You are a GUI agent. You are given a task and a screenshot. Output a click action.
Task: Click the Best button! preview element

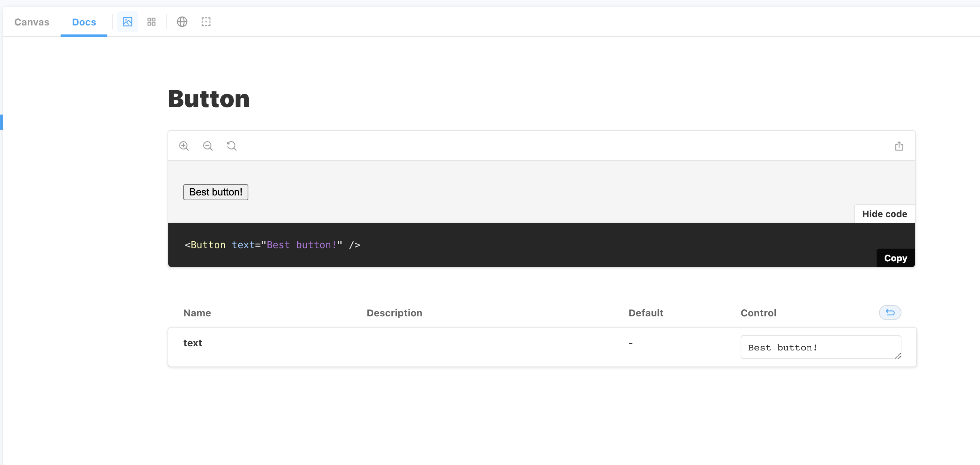tap(215, 192)
